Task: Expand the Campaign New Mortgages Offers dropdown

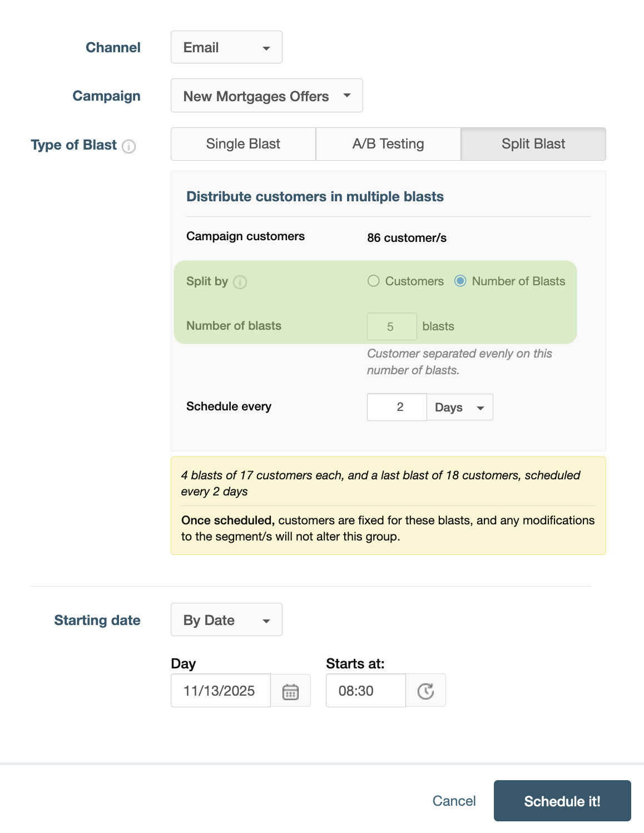Action: click(266, 96)
